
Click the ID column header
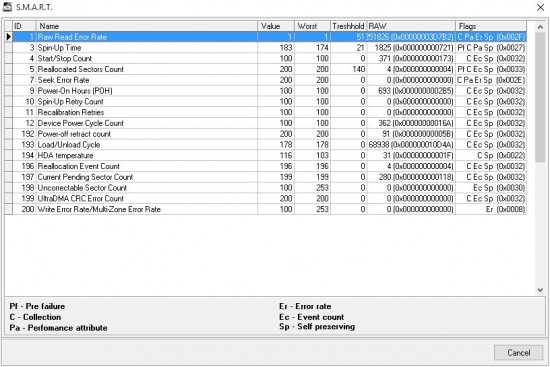tap(24, 26)
